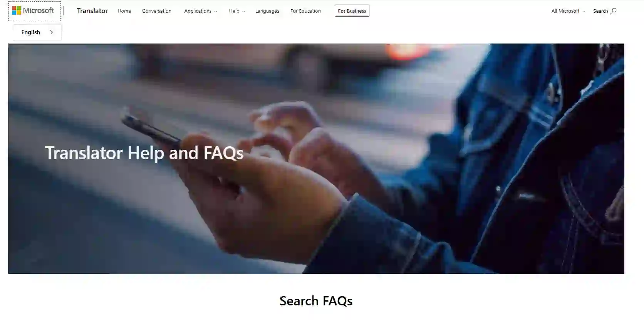The height and width of the screenshot is (320, 644).
Task: Click the Search FAQs heading
Action: coord(316,301)
